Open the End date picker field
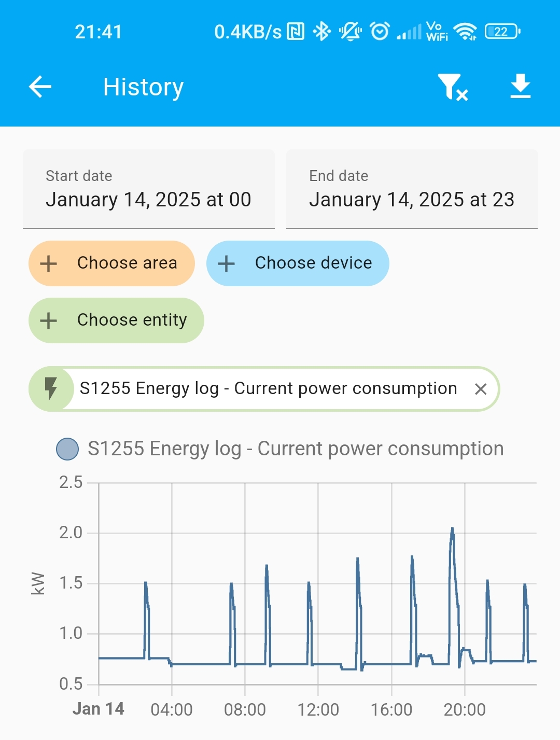 pos(412,189)
